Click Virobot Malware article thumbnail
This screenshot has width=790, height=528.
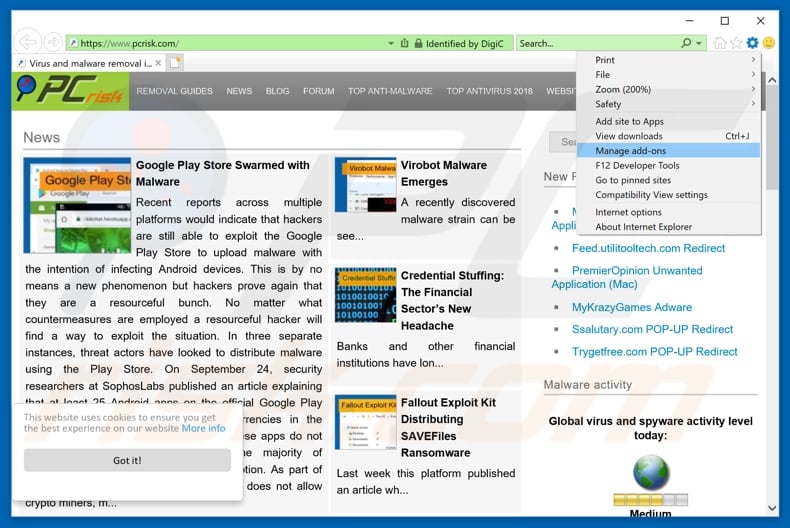(x=365, y=185)
